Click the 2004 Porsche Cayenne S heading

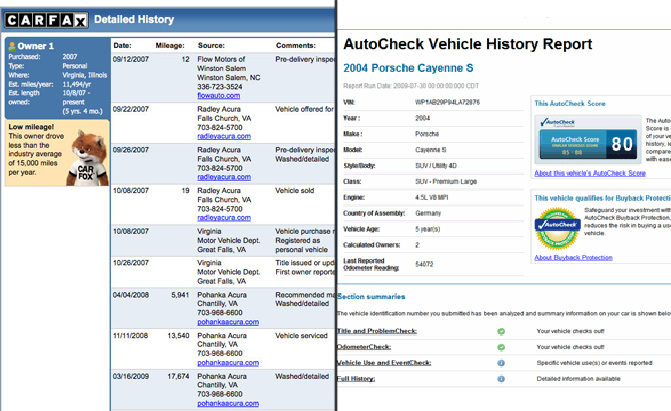coord(408,68)
